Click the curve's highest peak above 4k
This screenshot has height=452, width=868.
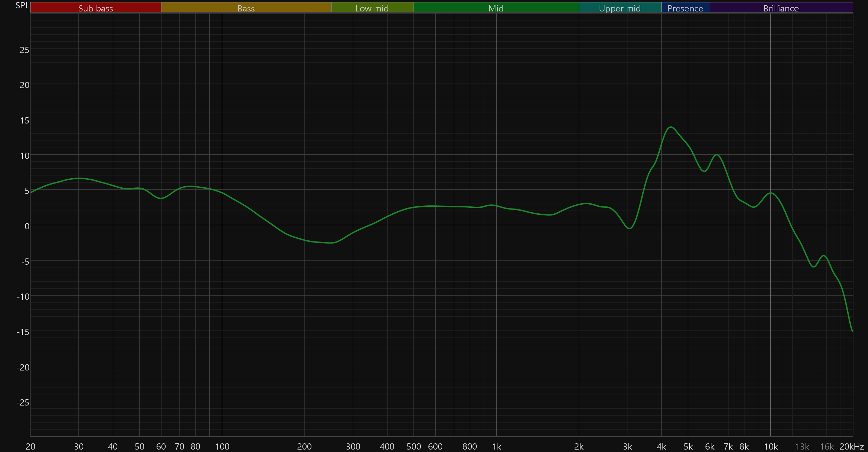pos(671,127)
